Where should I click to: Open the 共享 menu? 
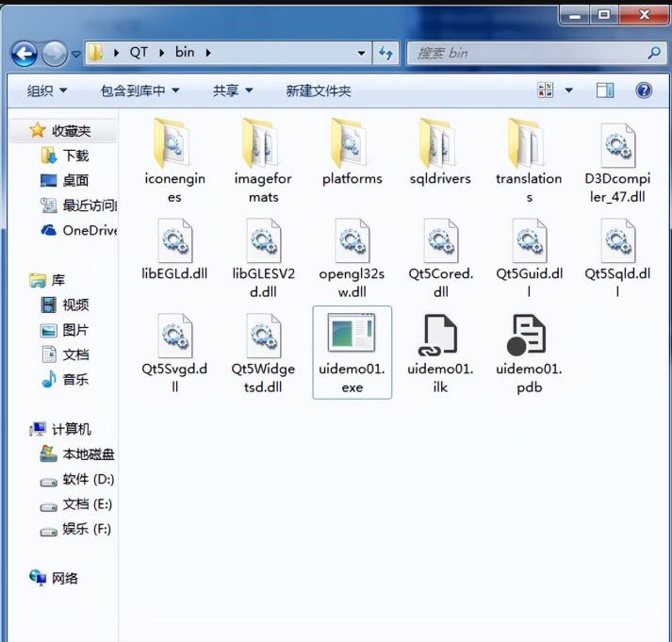pos(233,91)
